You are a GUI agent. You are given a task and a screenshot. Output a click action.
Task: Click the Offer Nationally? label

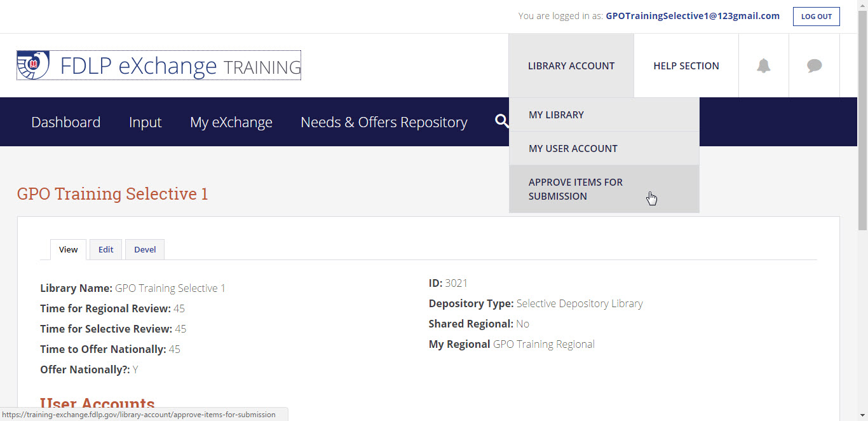(x=85, y=369)
